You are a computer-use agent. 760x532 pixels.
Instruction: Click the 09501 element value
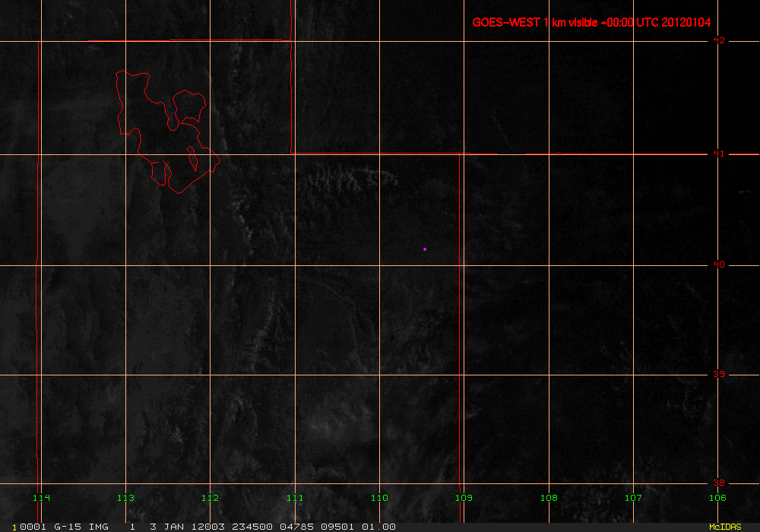pos(338,527)
